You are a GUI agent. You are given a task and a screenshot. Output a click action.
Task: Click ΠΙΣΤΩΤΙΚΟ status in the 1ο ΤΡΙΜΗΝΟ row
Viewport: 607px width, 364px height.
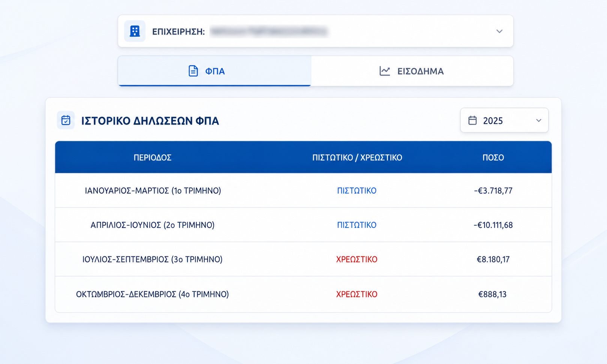click(357, 190)
